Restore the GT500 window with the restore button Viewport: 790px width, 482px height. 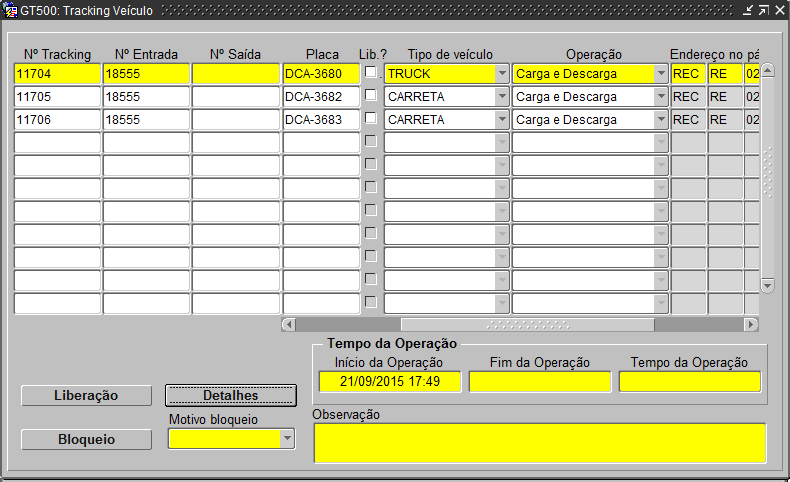pos(764,10)
